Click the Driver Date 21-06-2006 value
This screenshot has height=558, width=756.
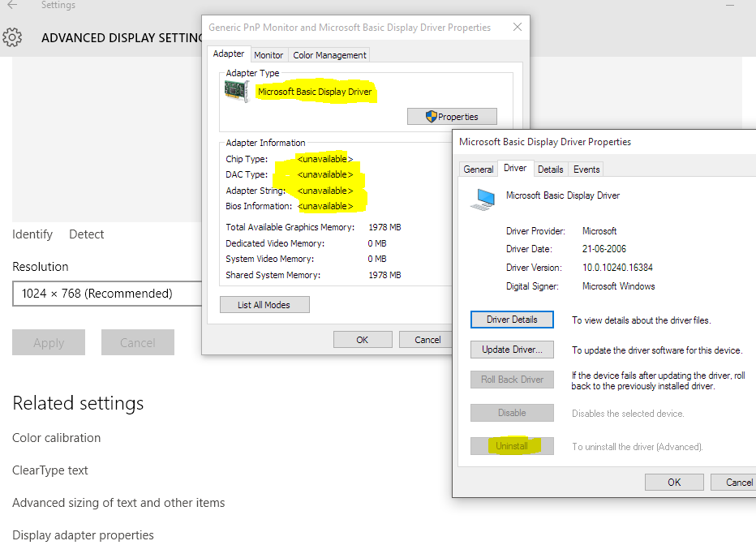[604, 249]
